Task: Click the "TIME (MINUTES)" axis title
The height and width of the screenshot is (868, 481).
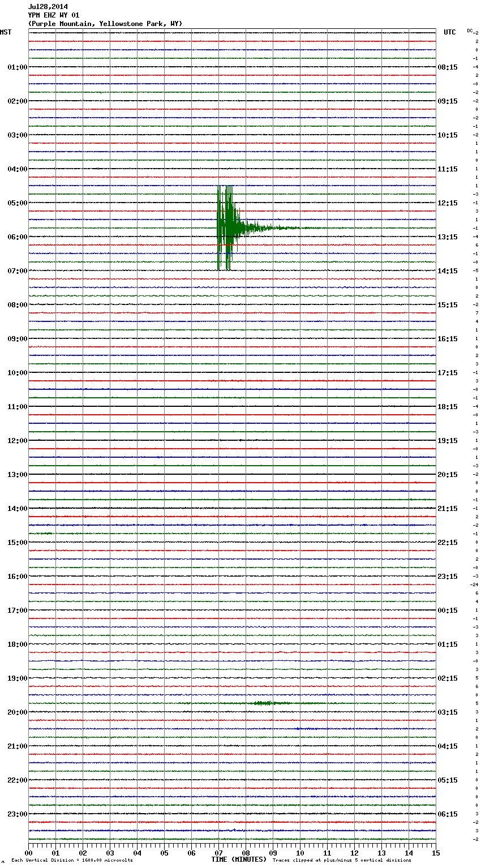Action: click(239, 860)
